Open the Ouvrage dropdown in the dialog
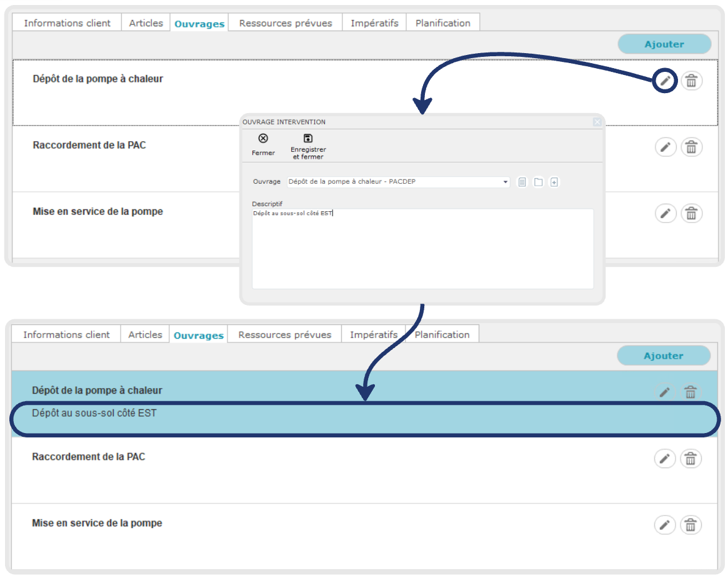Image resolution: width=728 pixels, height=578 pixels. point(505,182)
